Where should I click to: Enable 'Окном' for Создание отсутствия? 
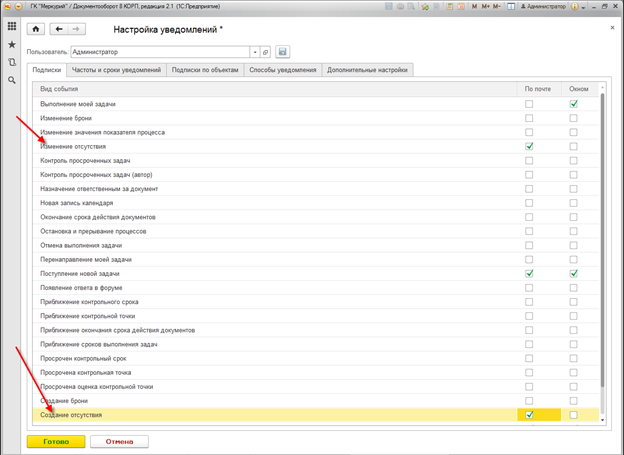coord(573,414)
